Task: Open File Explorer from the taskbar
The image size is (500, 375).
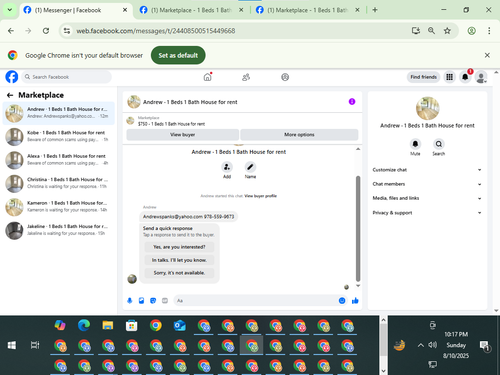Action: (x=108, y=325)
